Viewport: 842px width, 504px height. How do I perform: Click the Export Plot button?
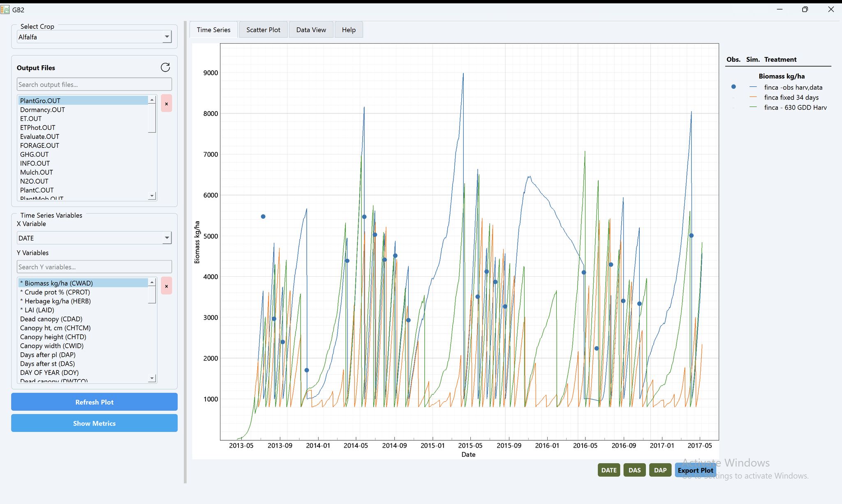pyautogui.click(x=695, y=470)
